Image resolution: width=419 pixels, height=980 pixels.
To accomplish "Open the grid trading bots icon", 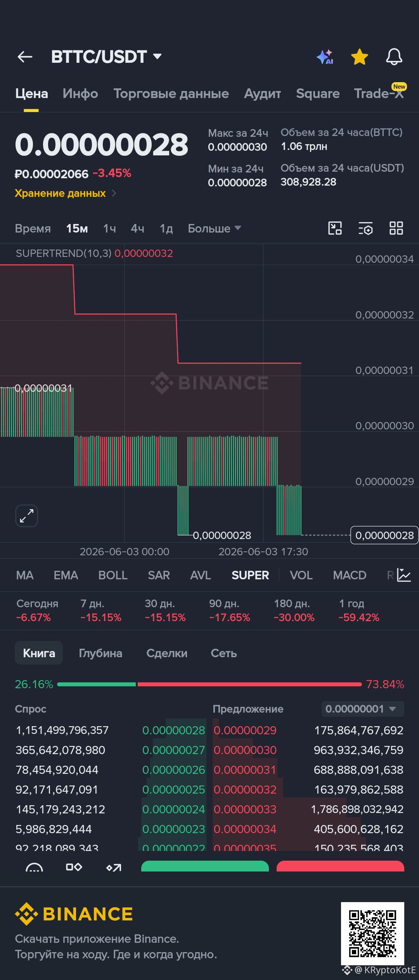I will [74, 867].
